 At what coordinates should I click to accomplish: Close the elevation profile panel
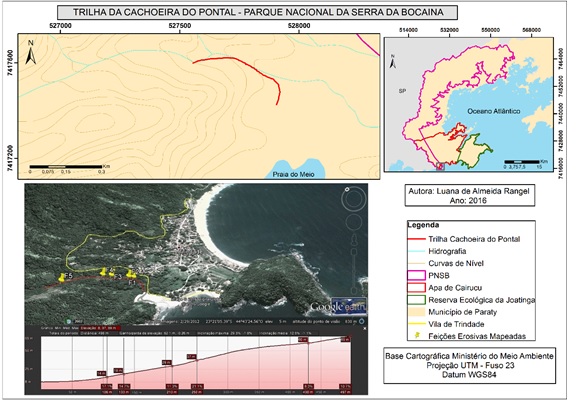pyautogui.click(x=365, y=328)
